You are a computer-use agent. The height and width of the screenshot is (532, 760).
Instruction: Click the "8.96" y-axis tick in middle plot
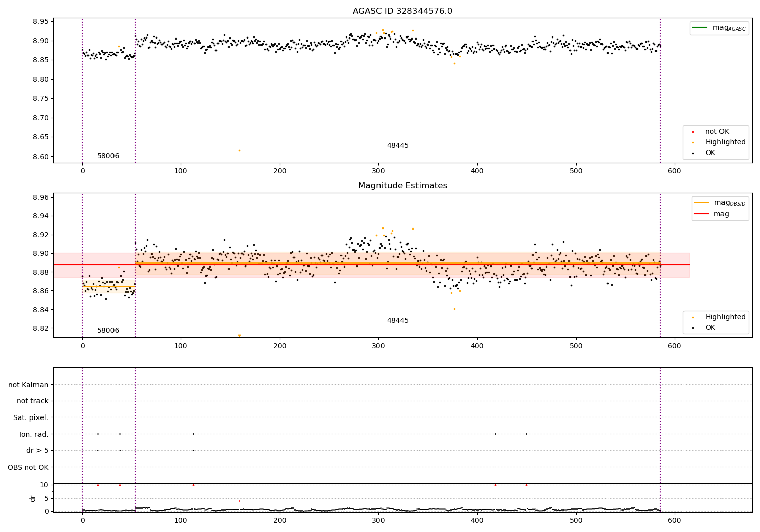point(41,197)
